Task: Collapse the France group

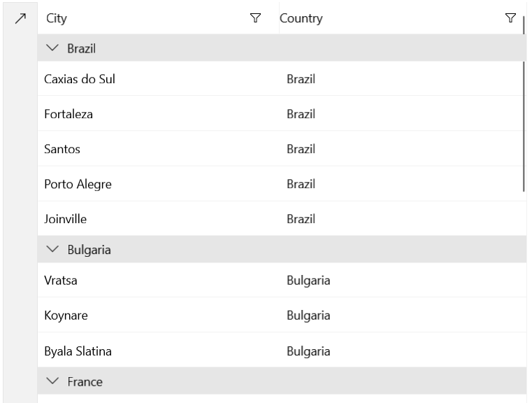Action: (52, 382)
